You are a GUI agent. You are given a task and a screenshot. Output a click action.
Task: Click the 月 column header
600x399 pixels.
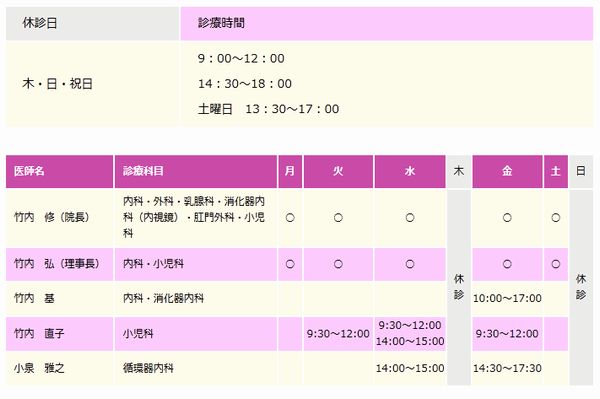tap(290, 171)
